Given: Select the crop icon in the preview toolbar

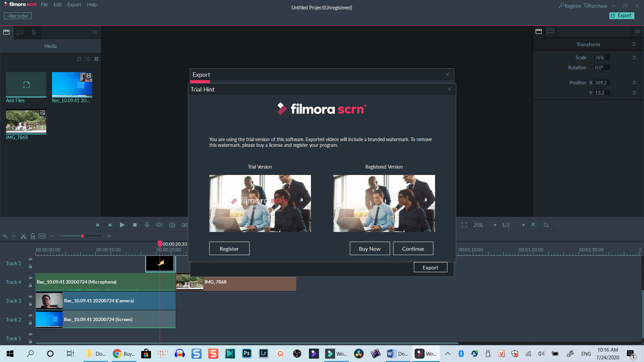Looking at the screenshot, I should pyautogui.click(x=546, y=225).
